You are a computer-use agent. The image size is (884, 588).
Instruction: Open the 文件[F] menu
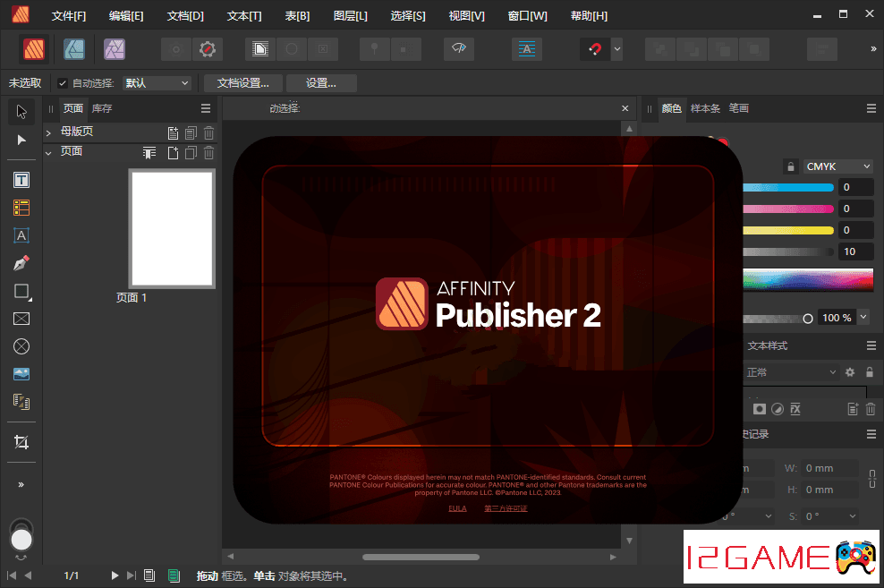[69, 16]
